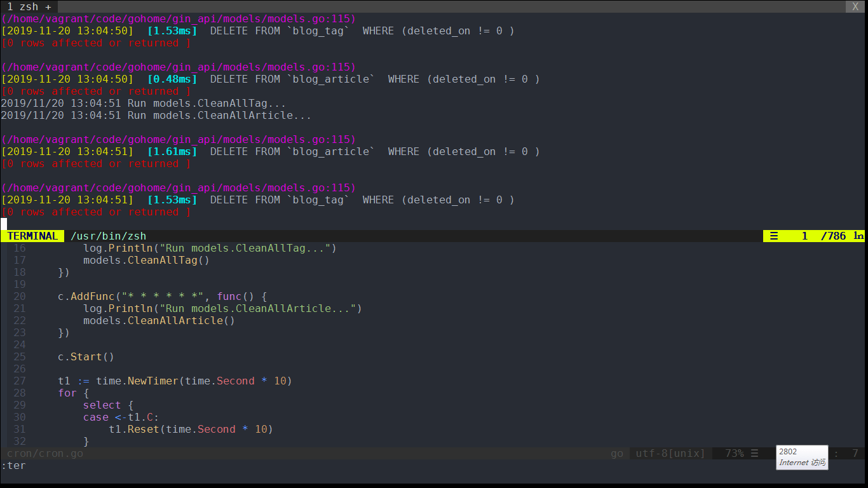Click the "go" filetype indicator
The height and width of the screenshot is (488, 868).
tap(617, 454)
